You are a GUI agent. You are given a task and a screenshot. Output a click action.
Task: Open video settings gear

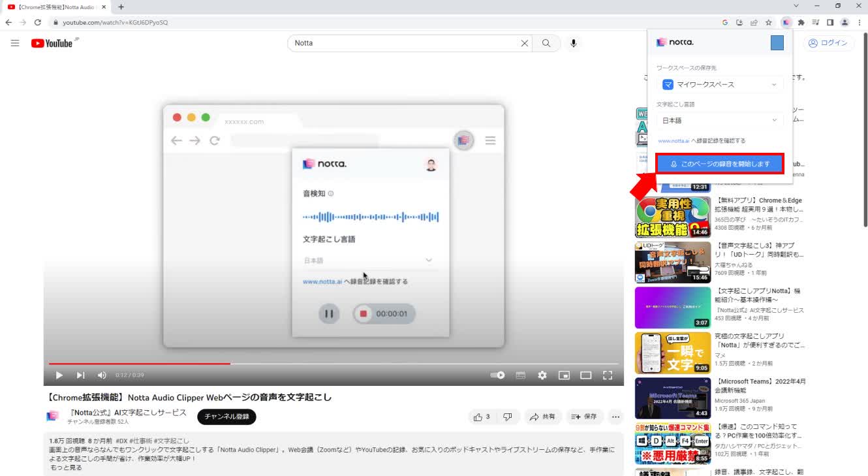click(542, 375)
